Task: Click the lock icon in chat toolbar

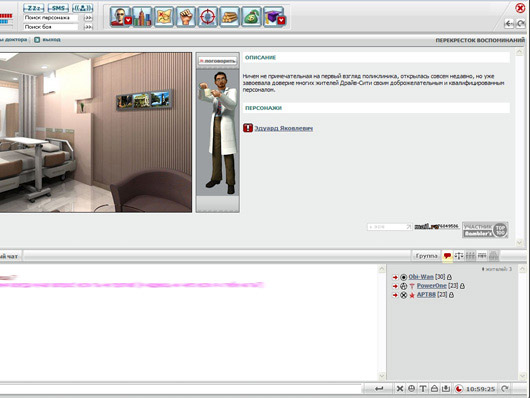Action: coord(434,389)
